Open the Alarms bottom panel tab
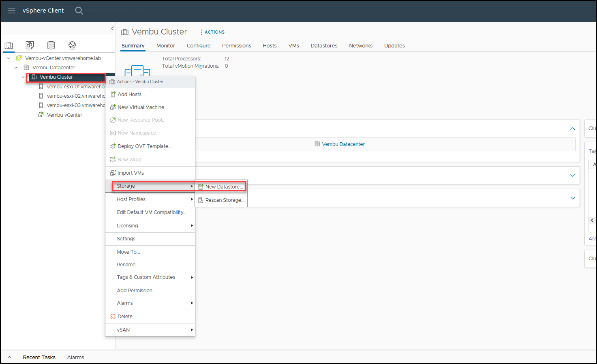 (x=76, y=357)
